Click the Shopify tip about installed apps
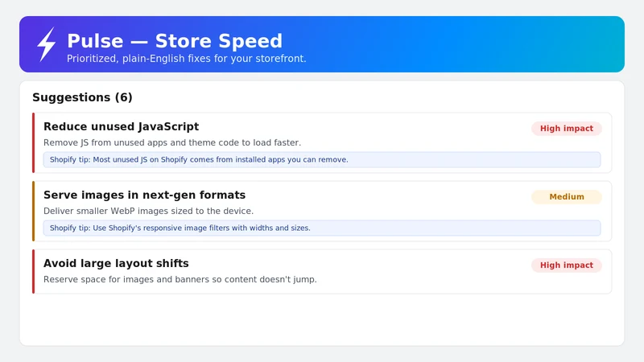The height and width of the screenshot is (362, 644). [322, 159]
